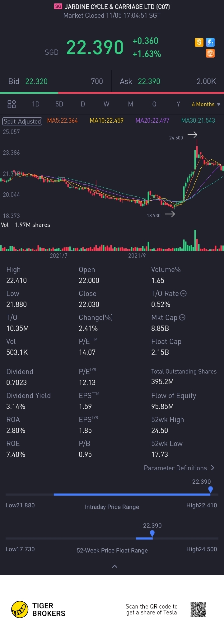Tap the Intraday Price Range marker

pos(210,490)
